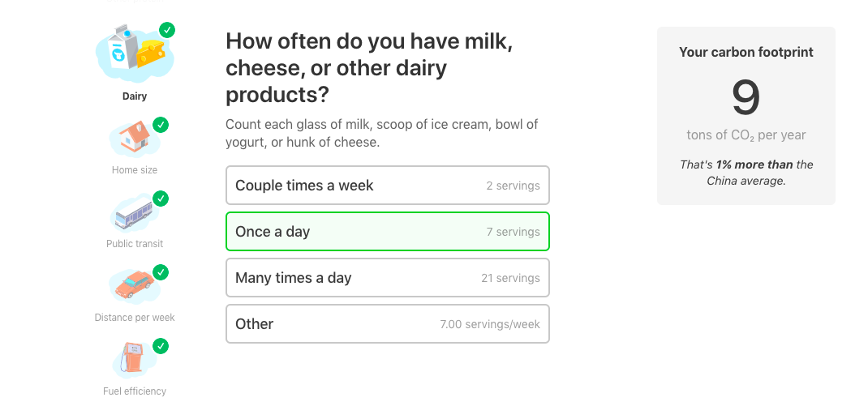Pick "Many times a day" option

[387, 278]
